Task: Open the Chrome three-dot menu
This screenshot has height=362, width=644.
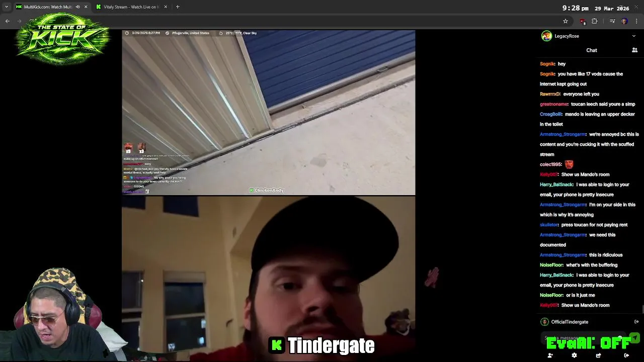Action: [636, 21]
